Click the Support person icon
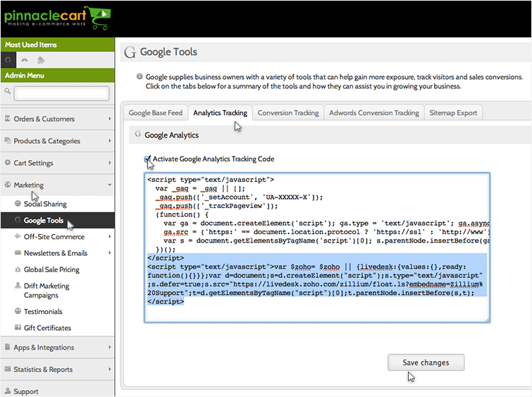This screenshot has height=397, width=532. tap(7, 391)
